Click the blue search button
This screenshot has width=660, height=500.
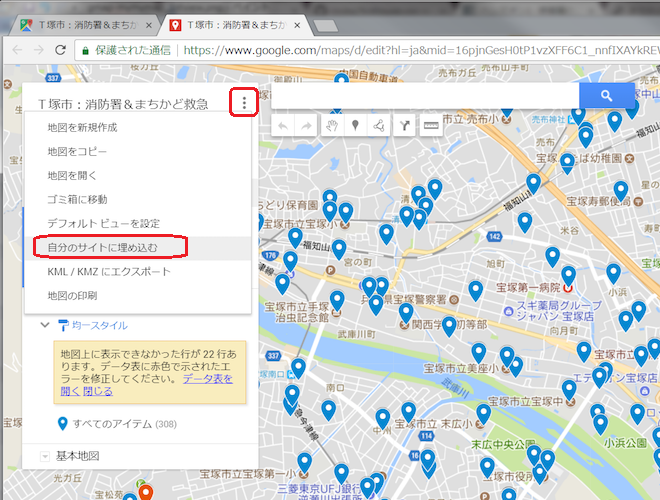[x=607, y=96]
